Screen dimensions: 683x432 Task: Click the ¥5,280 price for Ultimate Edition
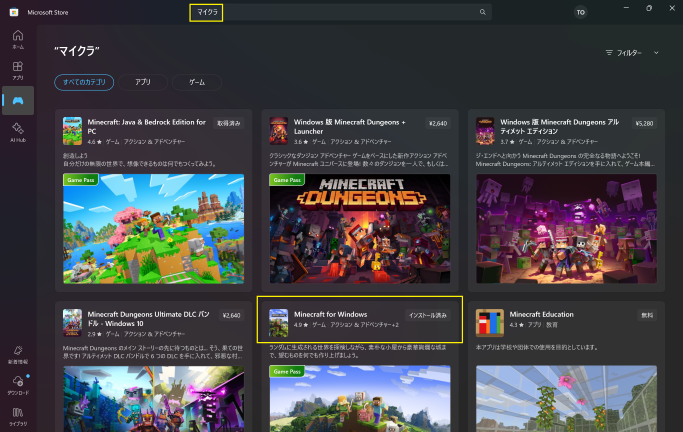click(x=643, y=123)
